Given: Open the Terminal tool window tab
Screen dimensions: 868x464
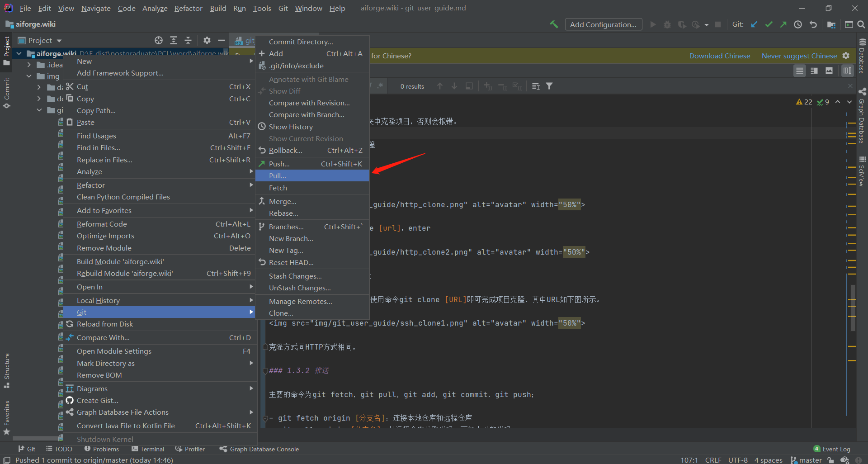Looking at the screenshot, I should (x=148, y=449).
